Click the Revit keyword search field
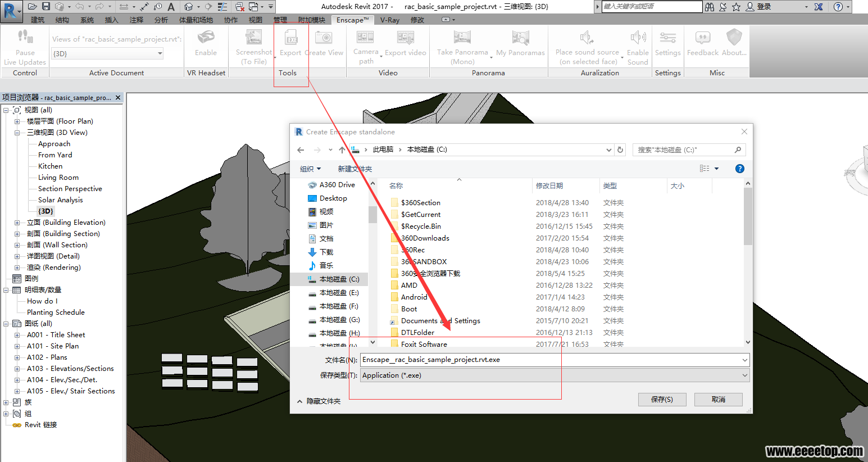The width and height of the screenshot is (868, 462). [x=652, y=7]
